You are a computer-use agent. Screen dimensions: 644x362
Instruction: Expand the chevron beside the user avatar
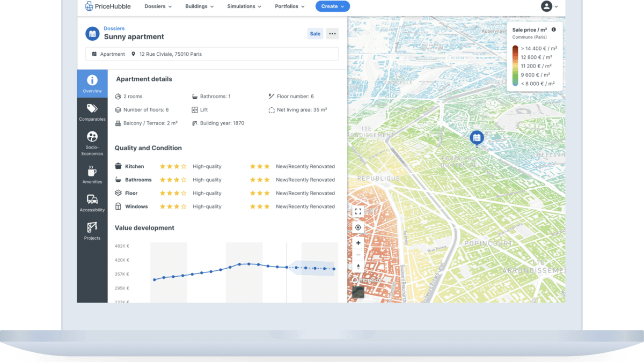click(556, 7)
